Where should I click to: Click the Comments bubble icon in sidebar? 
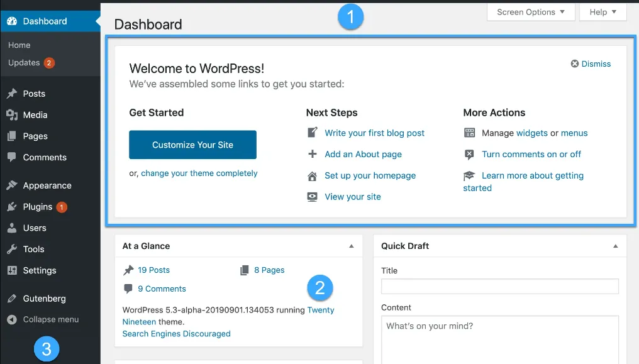[12, 157]
